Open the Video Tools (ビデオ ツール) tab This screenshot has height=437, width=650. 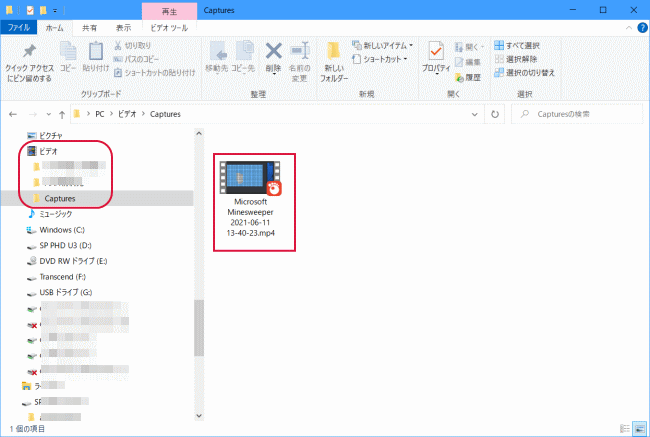(169, 28)
